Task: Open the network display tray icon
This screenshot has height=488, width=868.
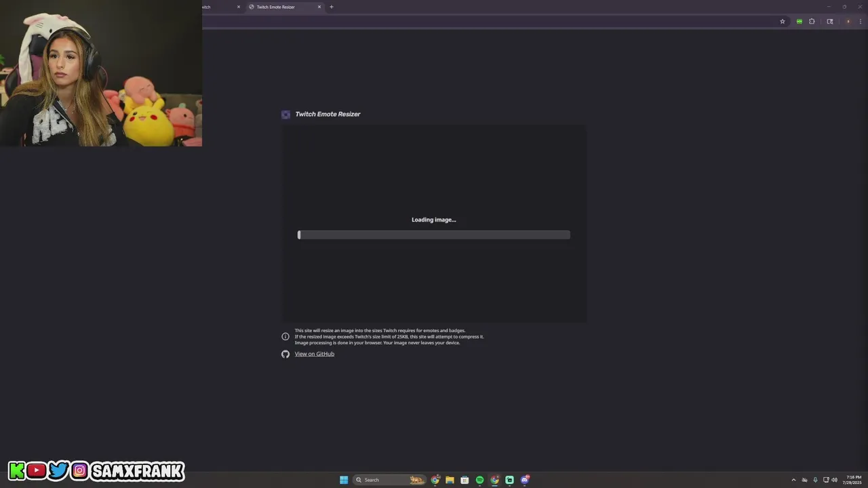Action: click(826, 480)
